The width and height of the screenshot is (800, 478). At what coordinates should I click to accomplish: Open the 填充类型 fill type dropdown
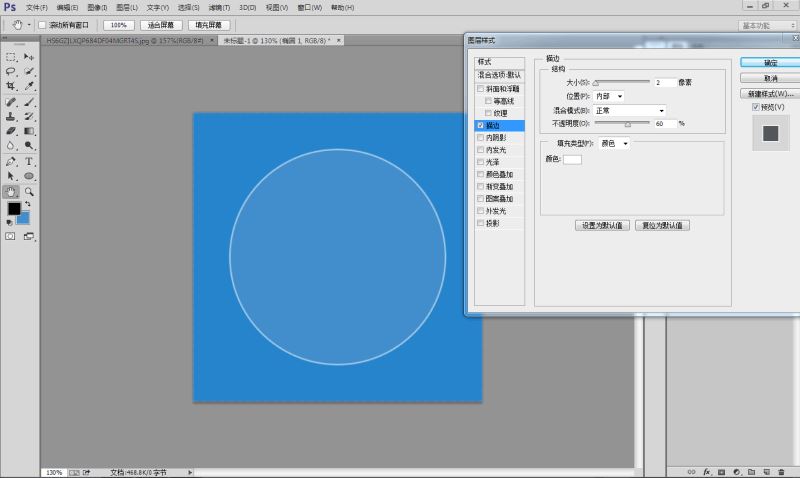(615, 144)
